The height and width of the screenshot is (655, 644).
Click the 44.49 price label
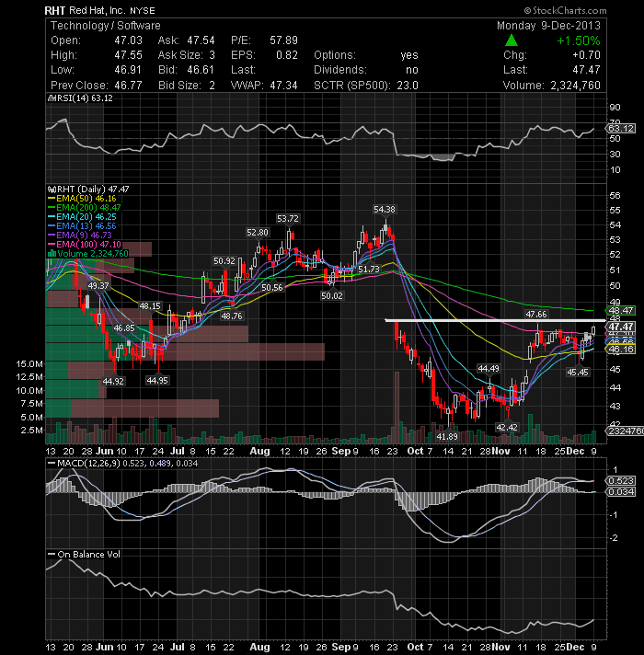pyautogui.click(x=489, y=368)
